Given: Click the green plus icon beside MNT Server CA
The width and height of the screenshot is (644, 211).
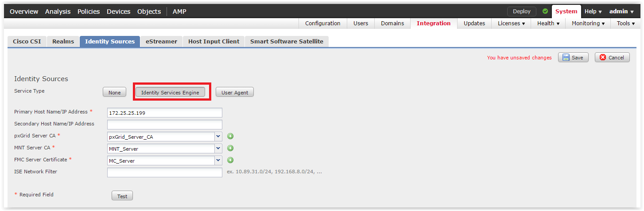Looking at the screenshot, I should click(x=230, y=148).
